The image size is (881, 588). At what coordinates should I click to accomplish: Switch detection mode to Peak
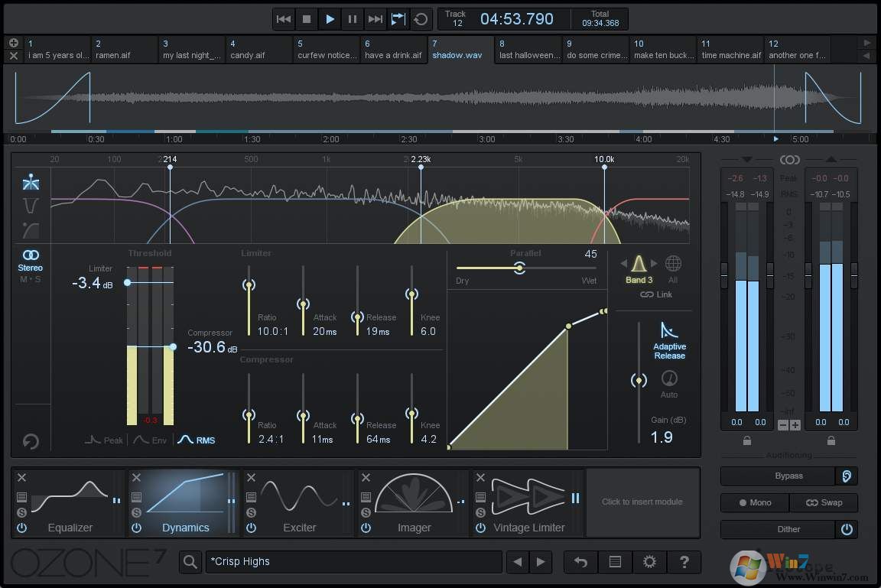click(104, 440)
